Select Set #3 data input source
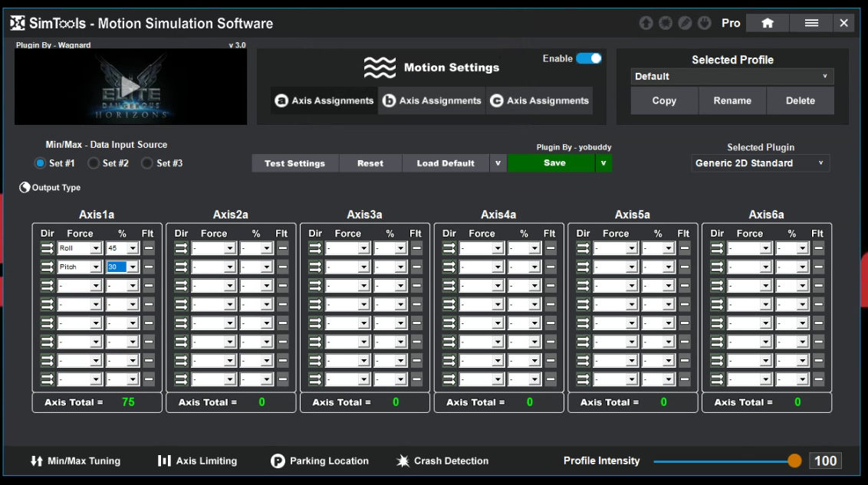This screenshot has width=868, height=485. click(x=147, y=163)
